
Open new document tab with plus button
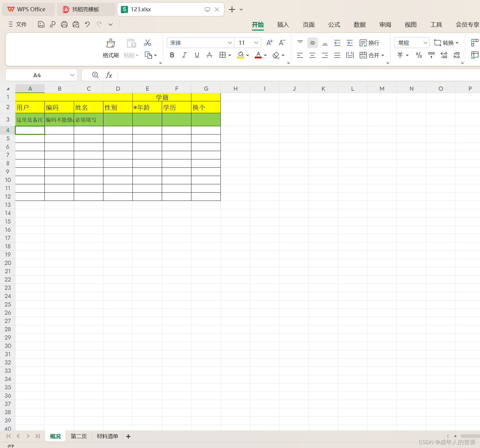click(232, 9)
